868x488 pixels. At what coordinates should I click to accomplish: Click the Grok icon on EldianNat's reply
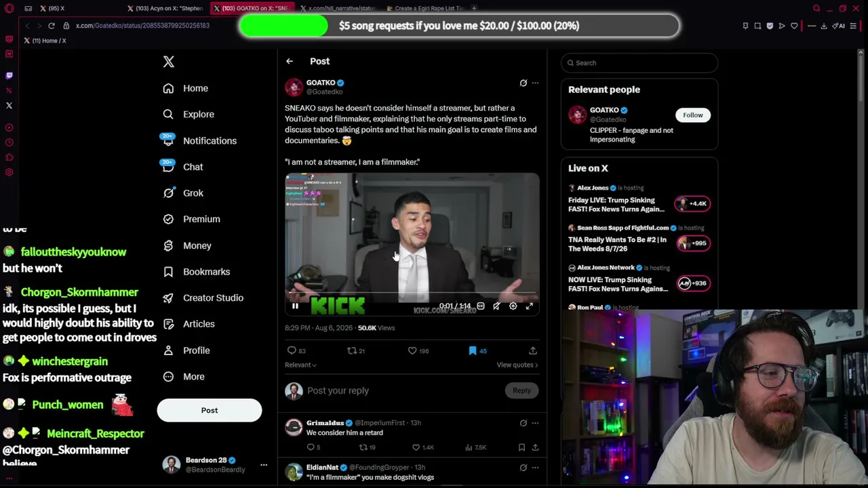[523, 468]
